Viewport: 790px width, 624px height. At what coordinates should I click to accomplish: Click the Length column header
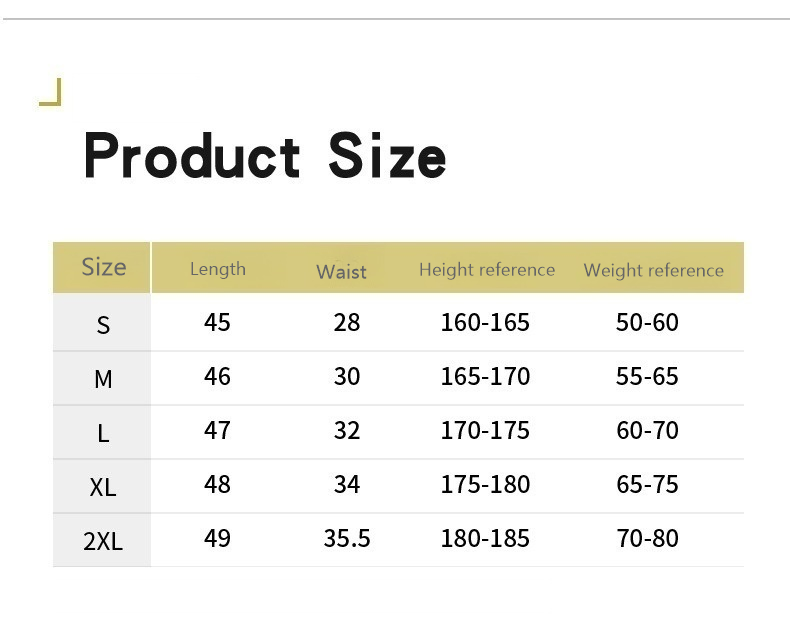tap(217, 269)
